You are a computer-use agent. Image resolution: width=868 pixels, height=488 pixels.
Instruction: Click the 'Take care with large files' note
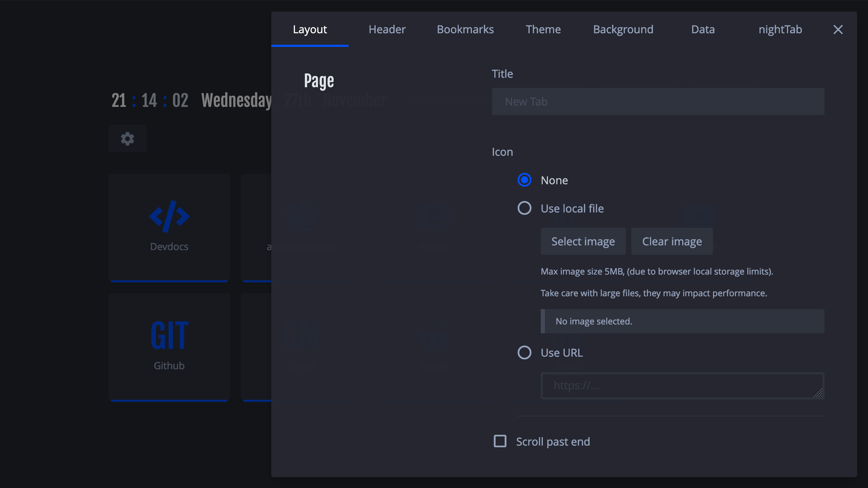point(654,293)
